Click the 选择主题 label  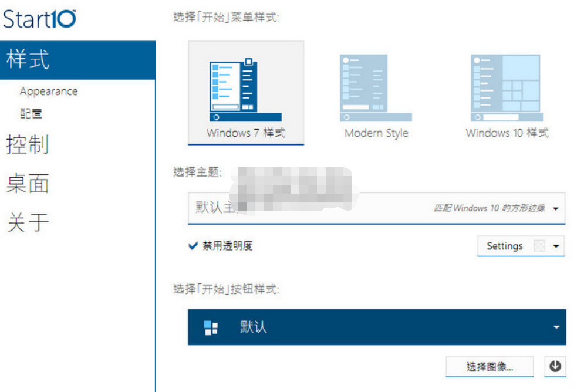[197, 172]
